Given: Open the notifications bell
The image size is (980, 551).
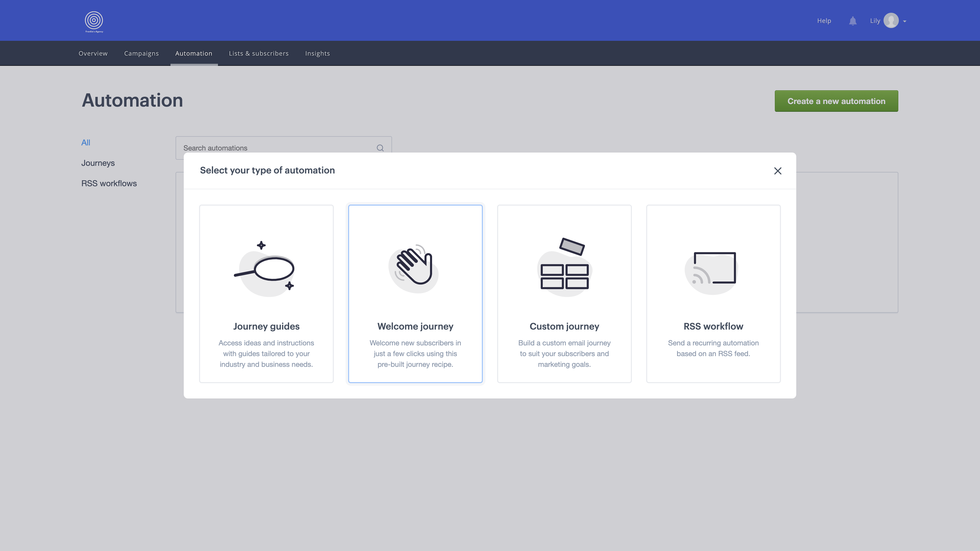Looking at the screenshot, I should point(853,21).
